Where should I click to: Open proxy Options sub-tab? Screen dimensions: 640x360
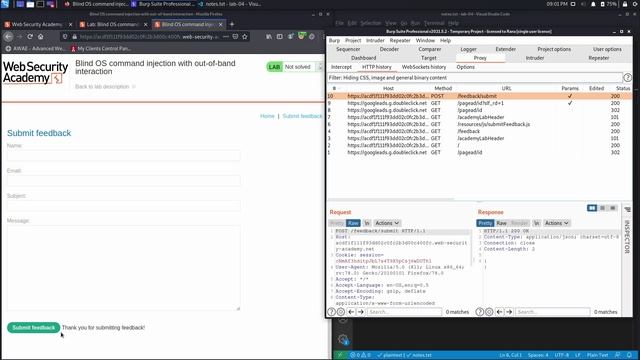coord(465,67)
